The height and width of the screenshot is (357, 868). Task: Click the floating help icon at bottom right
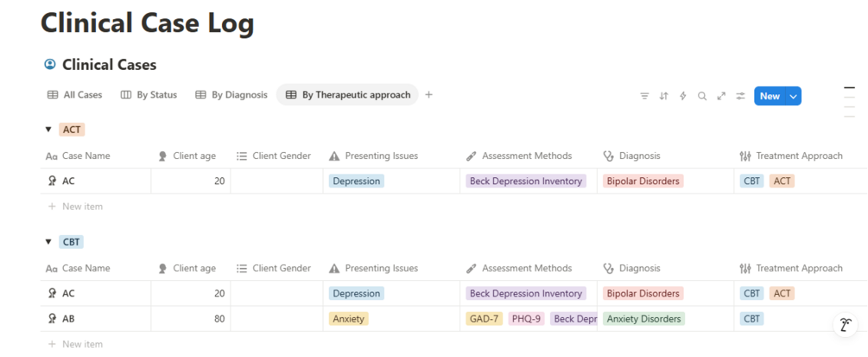[x=846, y=325]
